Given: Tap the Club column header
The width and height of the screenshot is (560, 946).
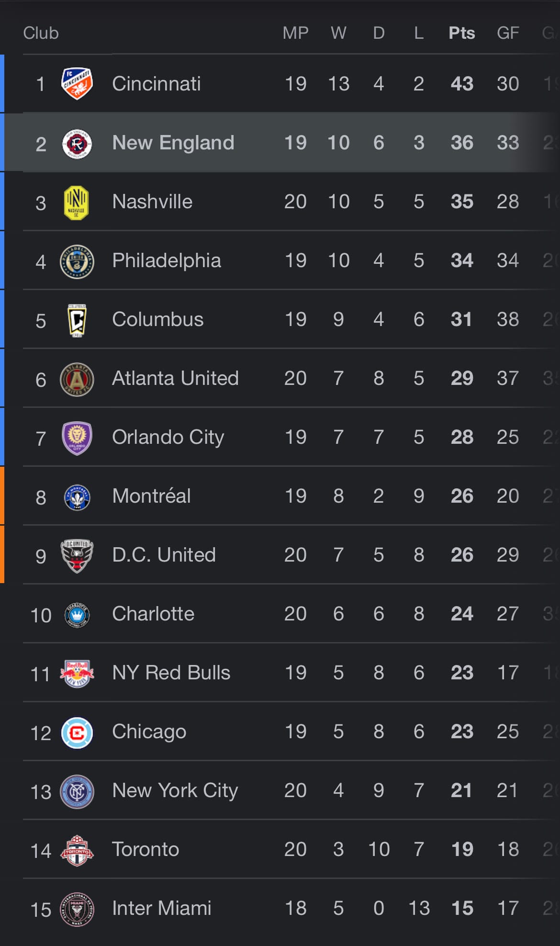Looking at the screenshot, I should point(41,33).
